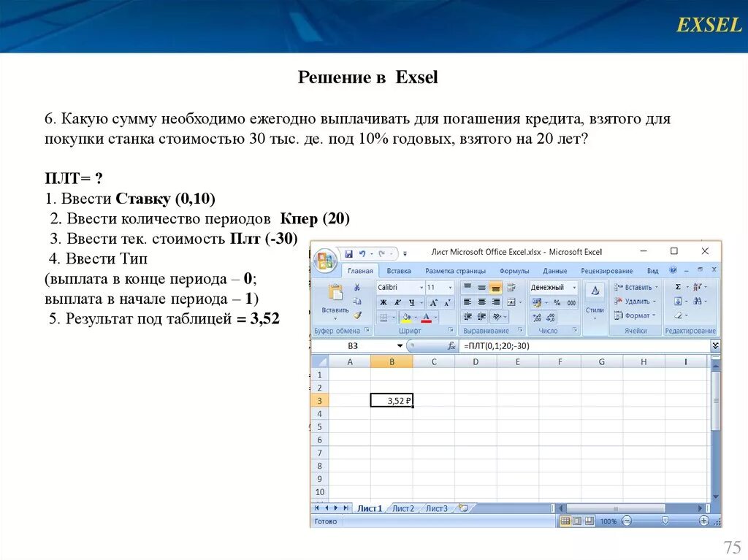Expand the formula bar chevron
The image size is (748, 560).
pos(715,346)
